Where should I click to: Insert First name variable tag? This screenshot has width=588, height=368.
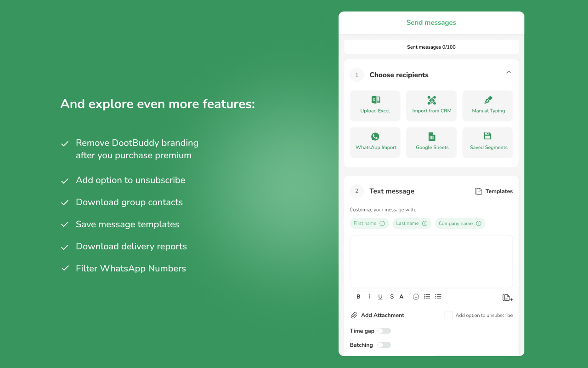369,224
